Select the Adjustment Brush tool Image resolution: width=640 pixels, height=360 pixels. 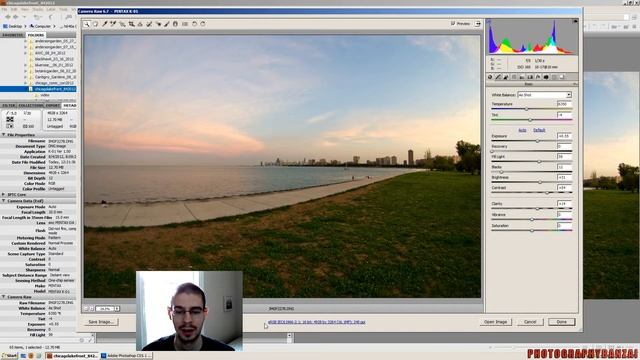[167, 24]
